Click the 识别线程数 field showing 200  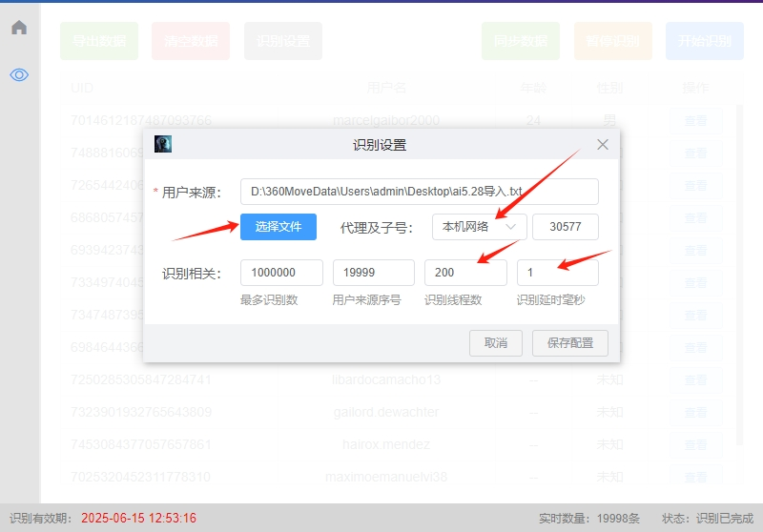tap(465, 273)
